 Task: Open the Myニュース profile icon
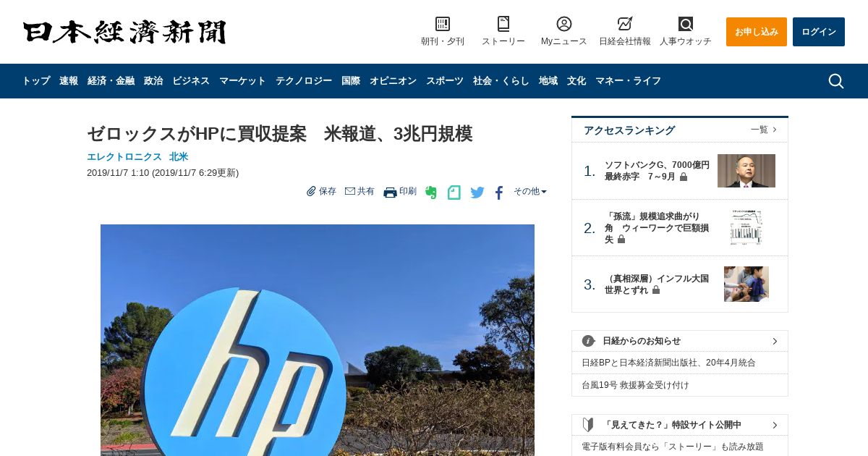coord(564,24)
